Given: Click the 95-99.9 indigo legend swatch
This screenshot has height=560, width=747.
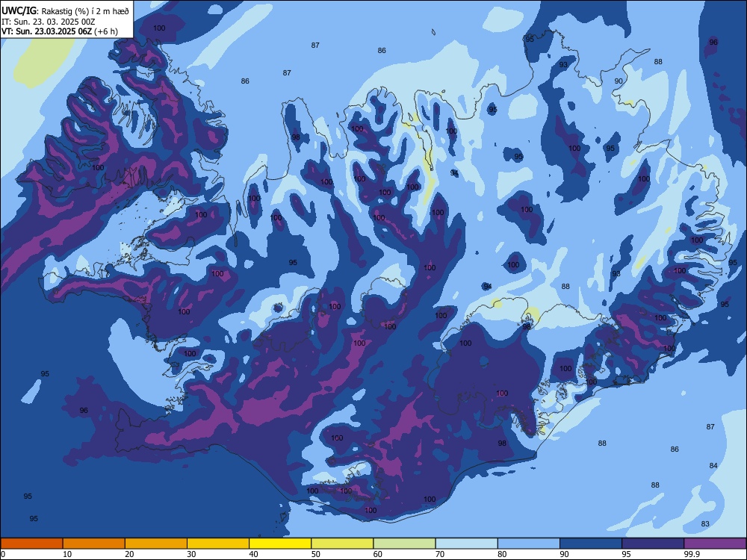Looking at the screenshot, I should (x=653, y=544).
